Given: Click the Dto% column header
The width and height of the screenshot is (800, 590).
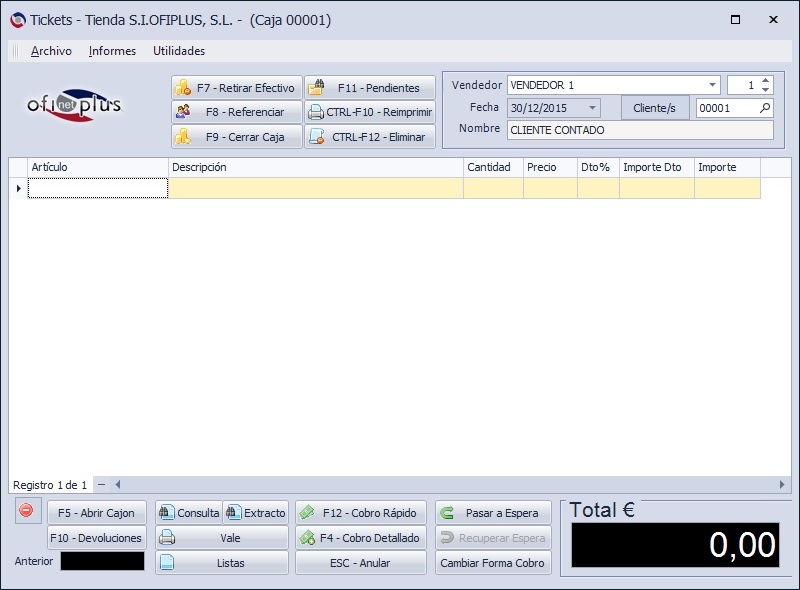Looking at the screenshot, I should (598, 167).
